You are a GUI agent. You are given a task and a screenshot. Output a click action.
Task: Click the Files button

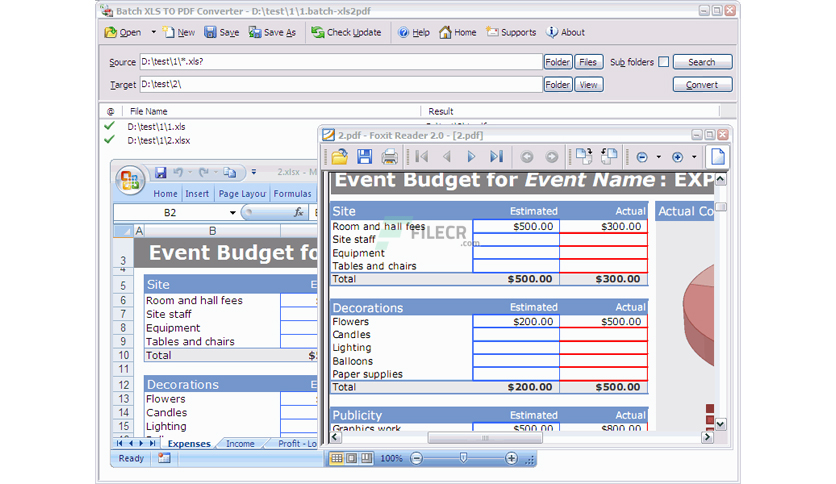(x=588, y=62)
